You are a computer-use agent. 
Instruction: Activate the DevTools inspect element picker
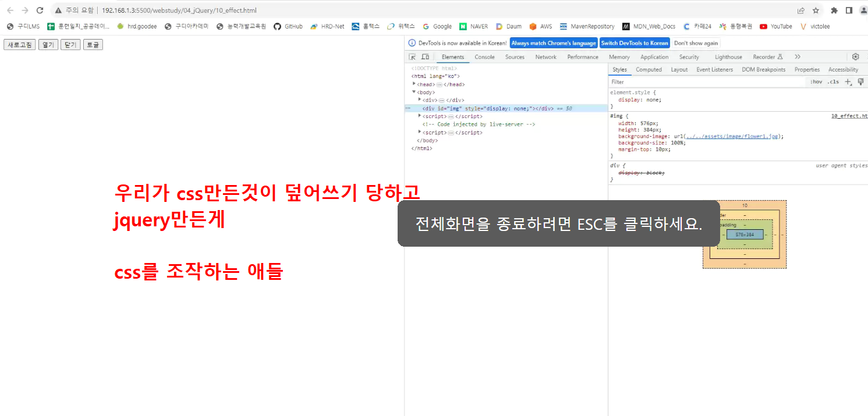(x=412, y=57)
